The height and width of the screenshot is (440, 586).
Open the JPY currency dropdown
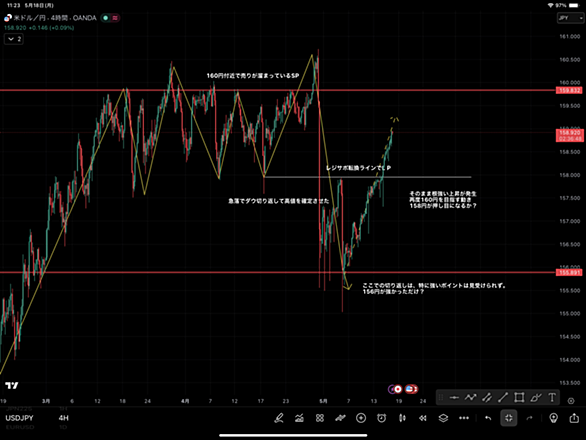[570, 18]
